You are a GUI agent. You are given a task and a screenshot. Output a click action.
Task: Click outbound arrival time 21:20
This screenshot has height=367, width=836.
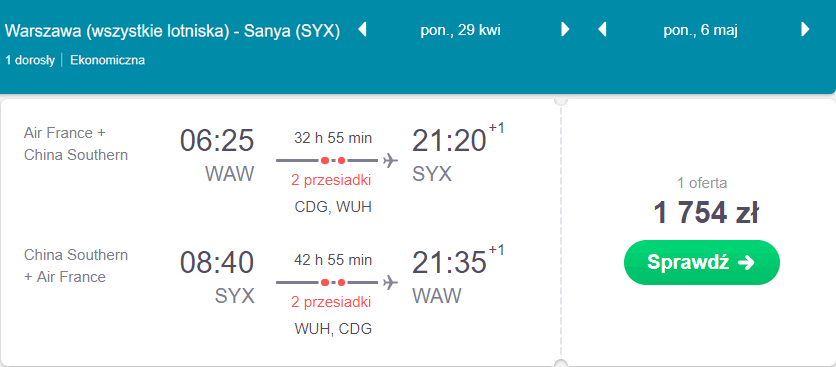click(449, 141)
